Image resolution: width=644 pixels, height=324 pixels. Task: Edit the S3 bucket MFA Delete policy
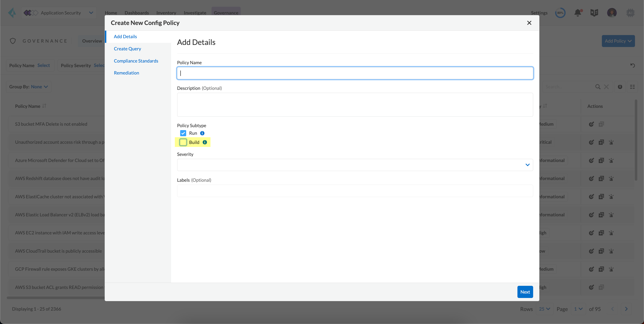click(591, 124)
